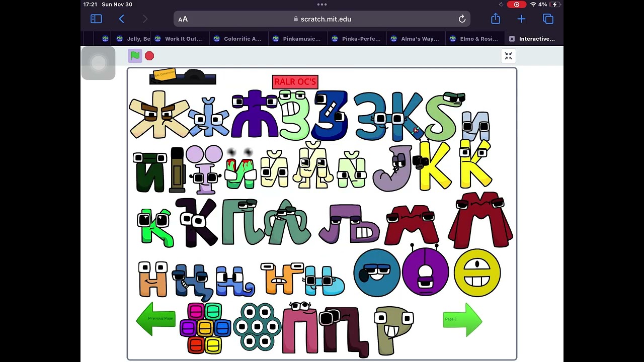Reload the scratch.mit.edu page
This screenshot has height=362, width=644.
[x=462, y=19]
